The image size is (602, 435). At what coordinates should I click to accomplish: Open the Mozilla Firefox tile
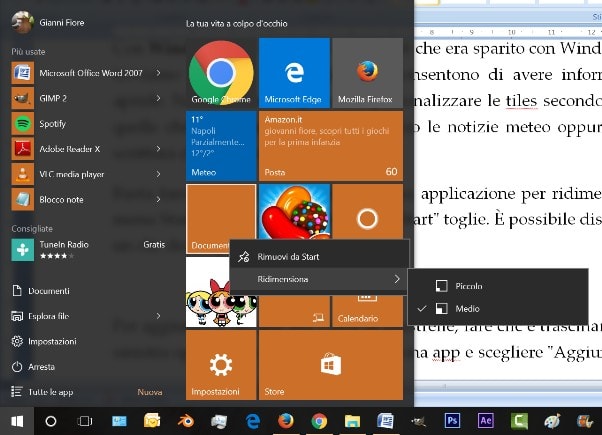pyautogui.click(x=367, y=73)
